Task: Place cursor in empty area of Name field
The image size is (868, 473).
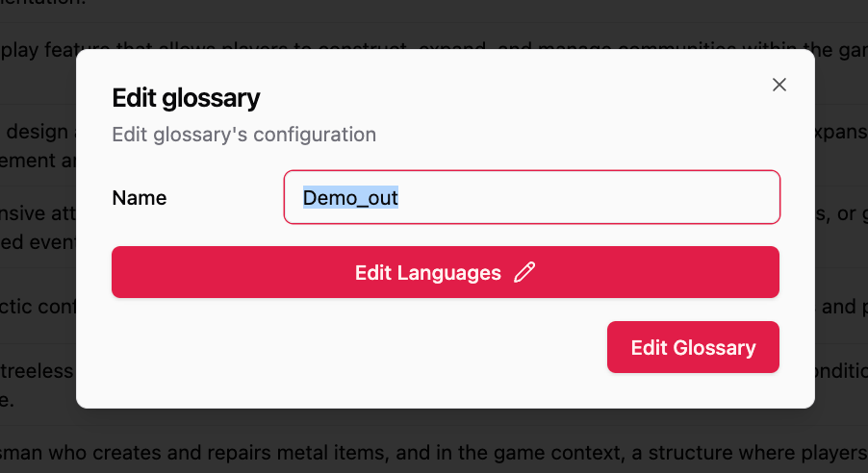Action: [x=587, y=197]
